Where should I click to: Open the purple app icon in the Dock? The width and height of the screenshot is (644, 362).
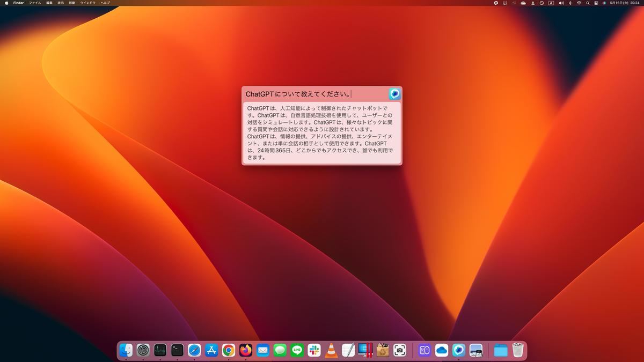click(x=425, y=350)
